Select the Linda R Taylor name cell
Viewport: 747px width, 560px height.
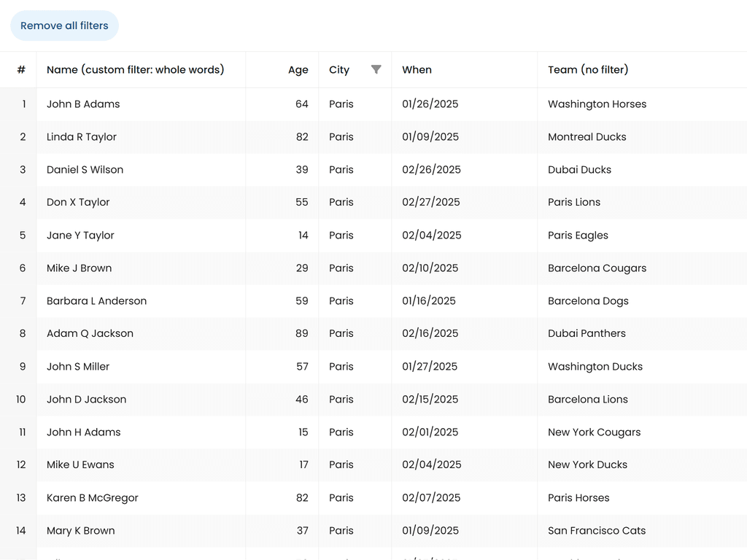pyautogui.click(x=82, y=137)
